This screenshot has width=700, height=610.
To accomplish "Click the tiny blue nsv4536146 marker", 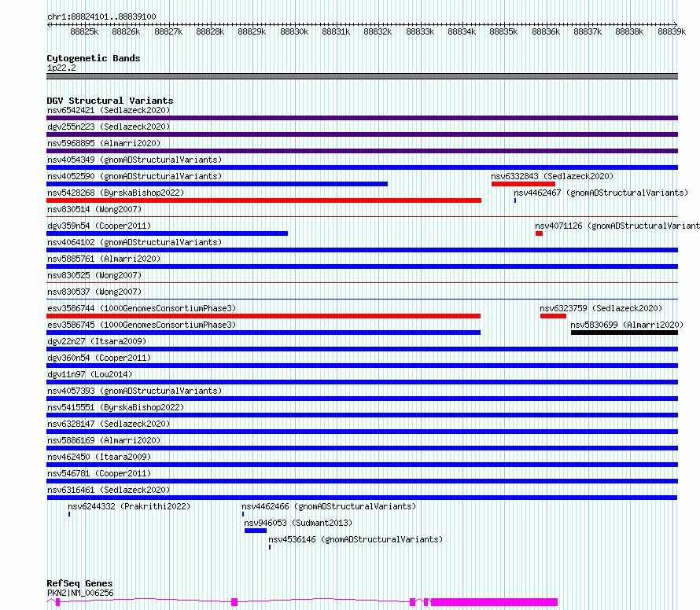I will click(270, 547).
